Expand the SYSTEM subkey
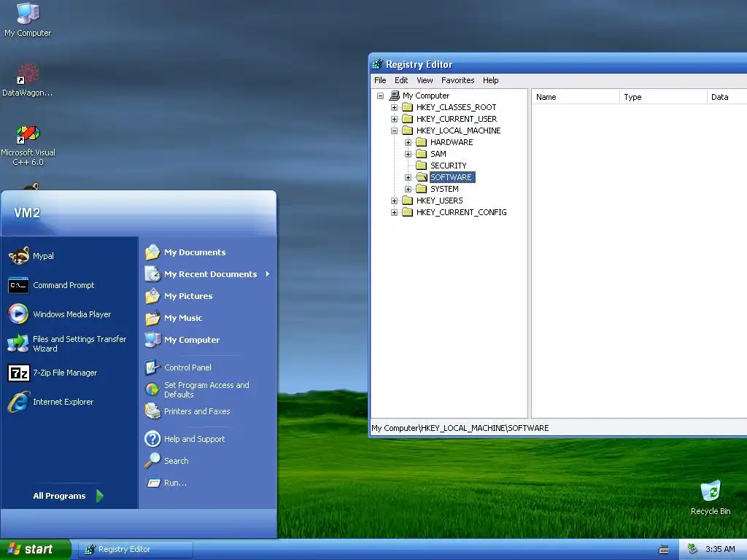The width and height of the screenshot is (747, 560). 408,189
